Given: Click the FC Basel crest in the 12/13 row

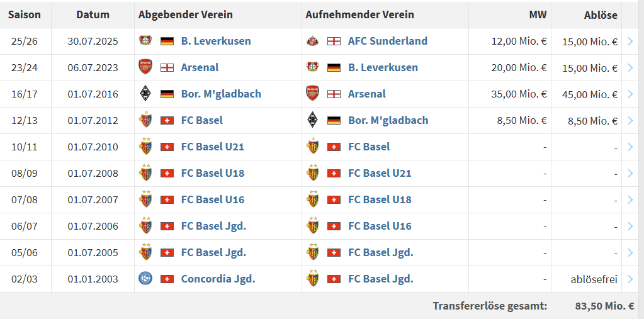Looking at the screenshot, I should (x=145, y=120).
